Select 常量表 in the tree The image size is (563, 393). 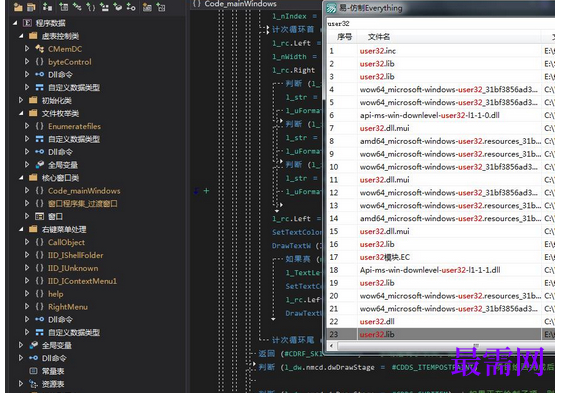(53, 371)
